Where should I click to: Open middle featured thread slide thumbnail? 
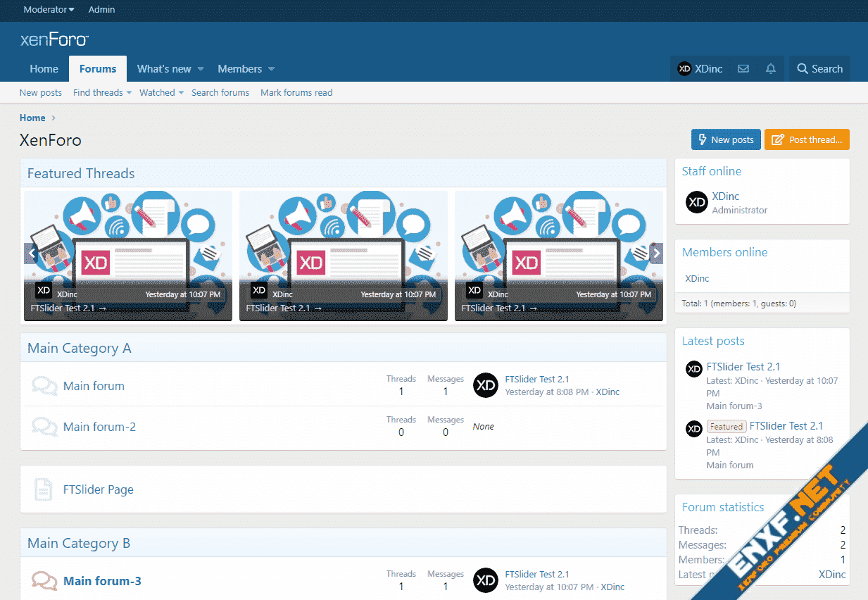coord(344,256)
